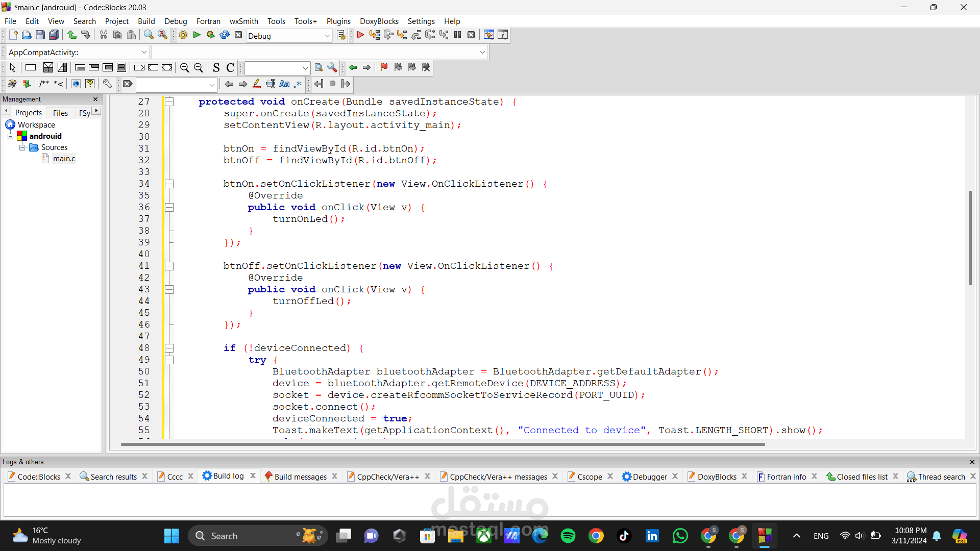Click the Rebuild icon
The height and width of the screenshot is (551, 980).
[225, 35]
